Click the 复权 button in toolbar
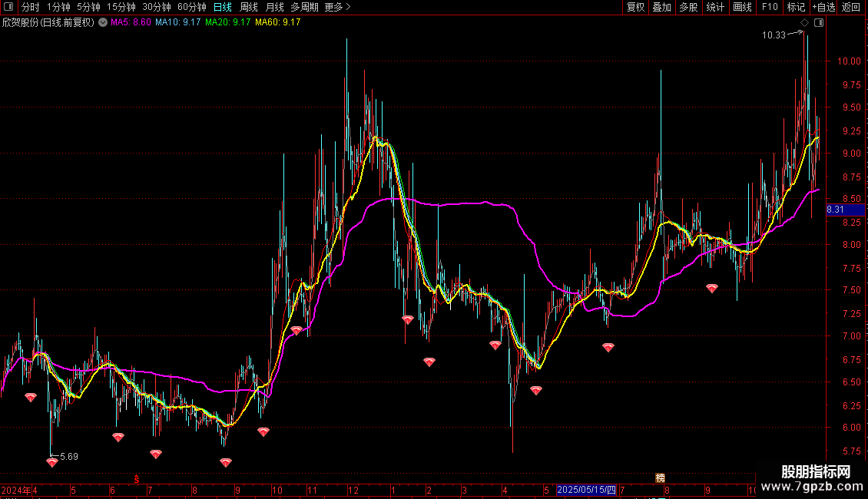868x499 pixels. point(635,8)
